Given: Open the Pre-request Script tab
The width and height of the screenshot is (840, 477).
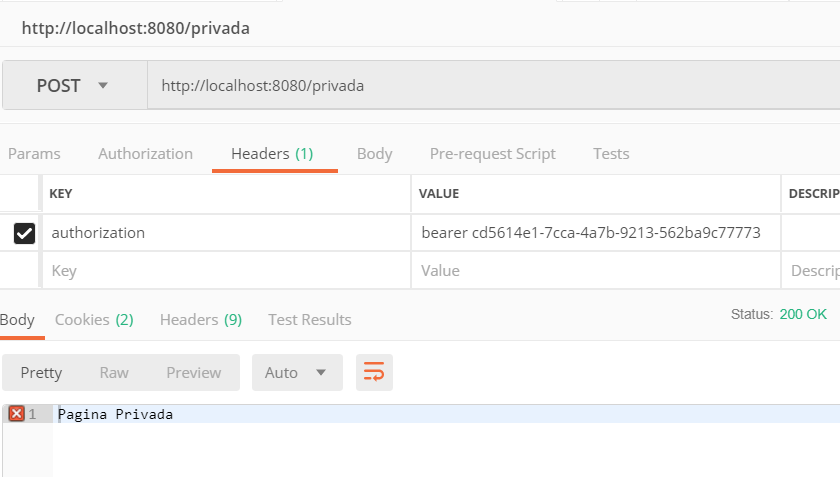Looking at the screenshot, I should pyautogui.click(x=492, y=153).
